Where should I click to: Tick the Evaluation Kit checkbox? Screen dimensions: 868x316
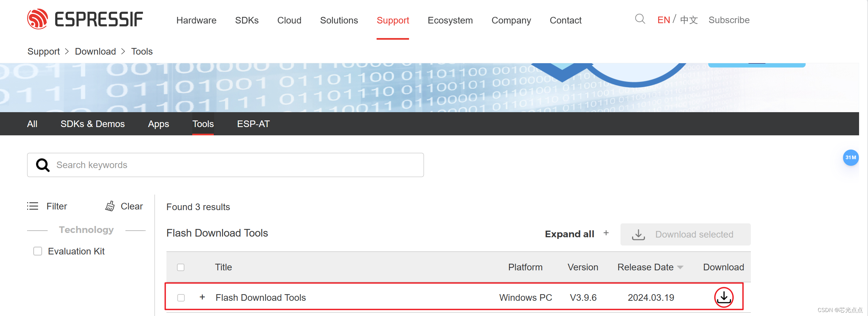pos(38,251)
